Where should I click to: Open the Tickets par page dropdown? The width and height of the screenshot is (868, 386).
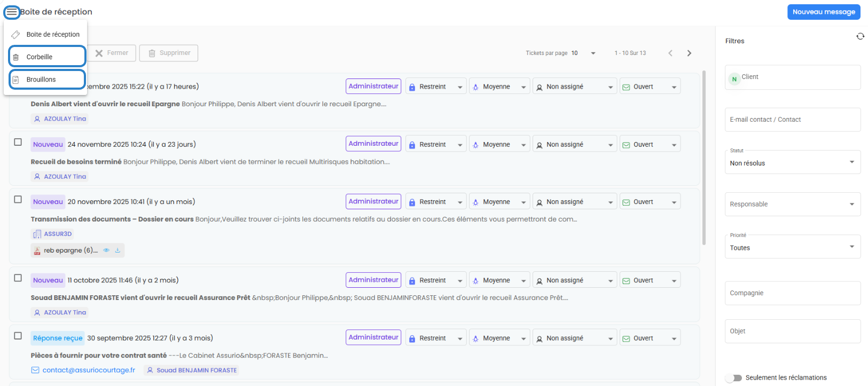click(x=583, y=53)
